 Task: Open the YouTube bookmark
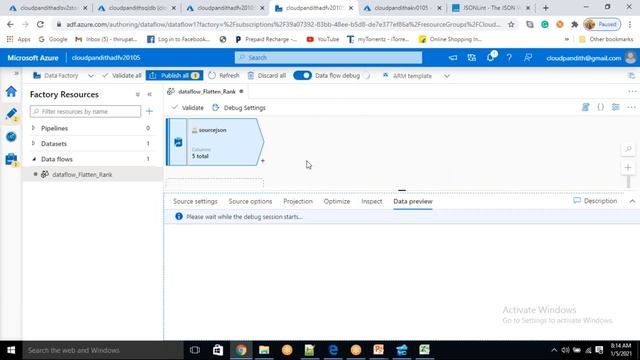click(x=323, y=39)
